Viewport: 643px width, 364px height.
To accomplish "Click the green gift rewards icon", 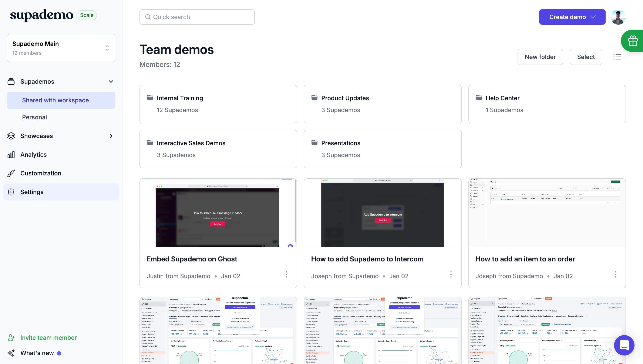I will [x=633, y=41].
